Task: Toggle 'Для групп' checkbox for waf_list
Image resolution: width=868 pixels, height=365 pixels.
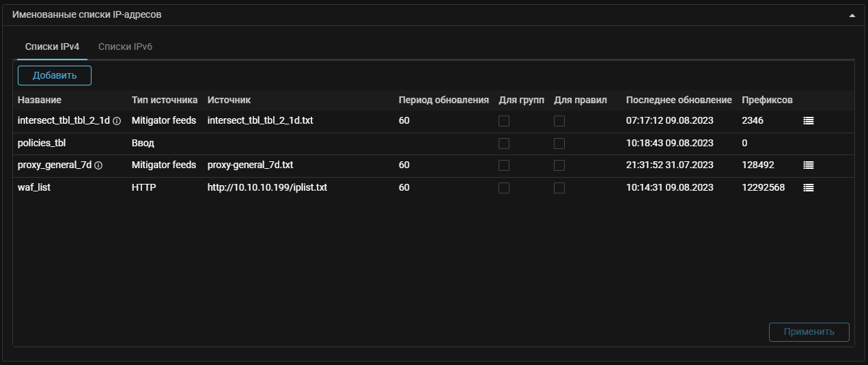Action: pyautogui.click(x=504, y=188)
